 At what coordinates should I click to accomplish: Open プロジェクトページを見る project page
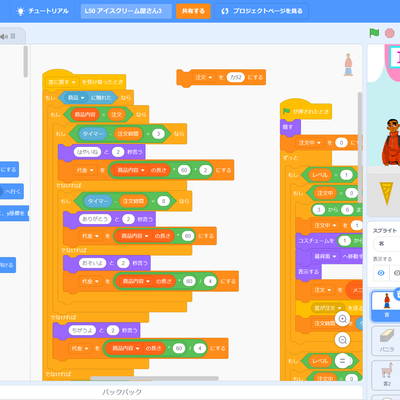pos(262,11)
